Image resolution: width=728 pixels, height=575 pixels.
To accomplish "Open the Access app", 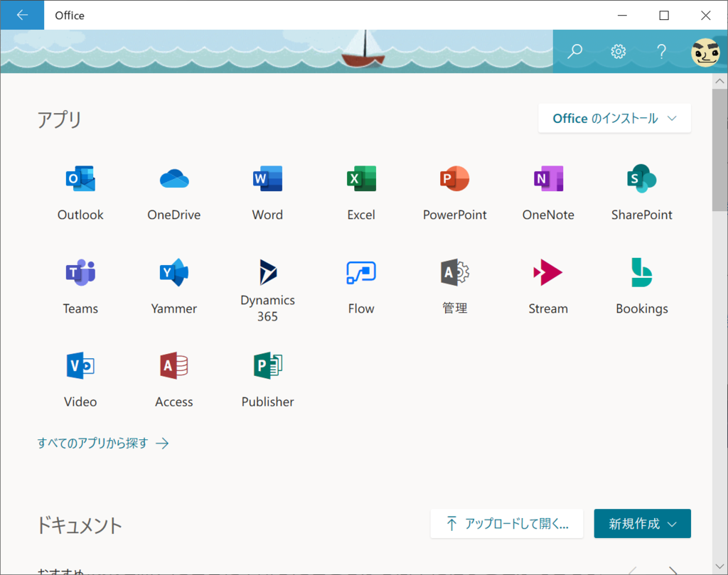I will [174, 380].
